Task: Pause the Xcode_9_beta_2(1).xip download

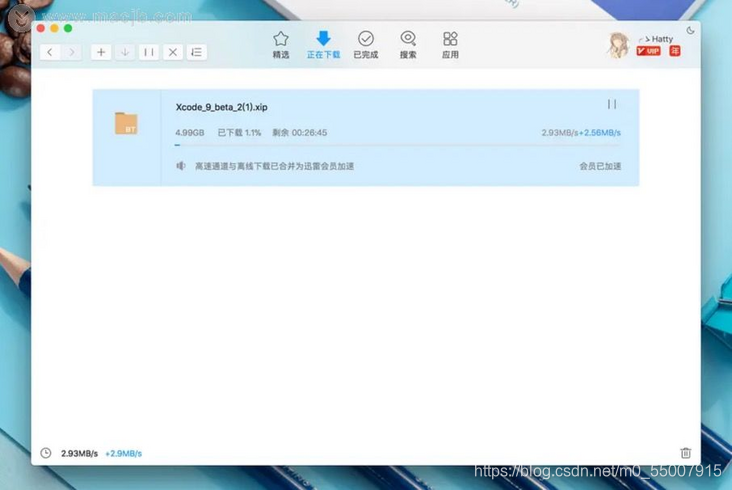Action: [x=612, y=104]
